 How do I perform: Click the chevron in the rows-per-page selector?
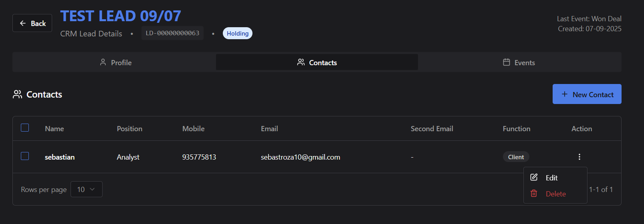92,189
